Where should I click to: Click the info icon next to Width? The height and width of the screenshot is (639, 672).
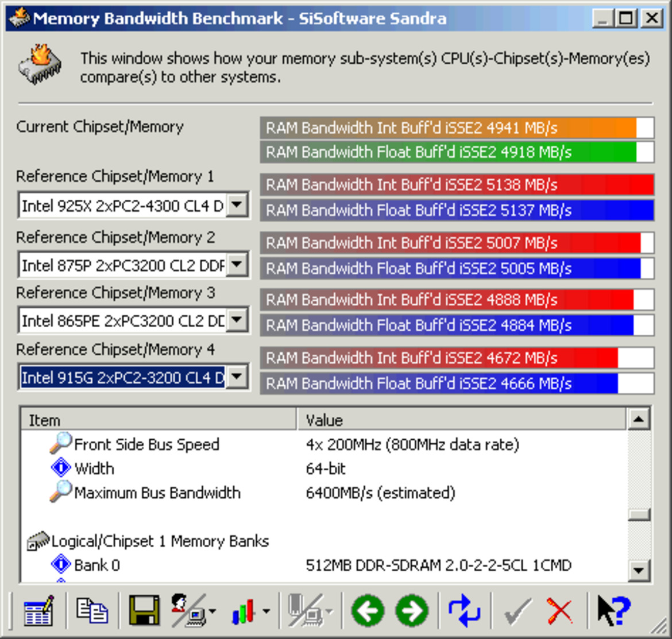61,467
